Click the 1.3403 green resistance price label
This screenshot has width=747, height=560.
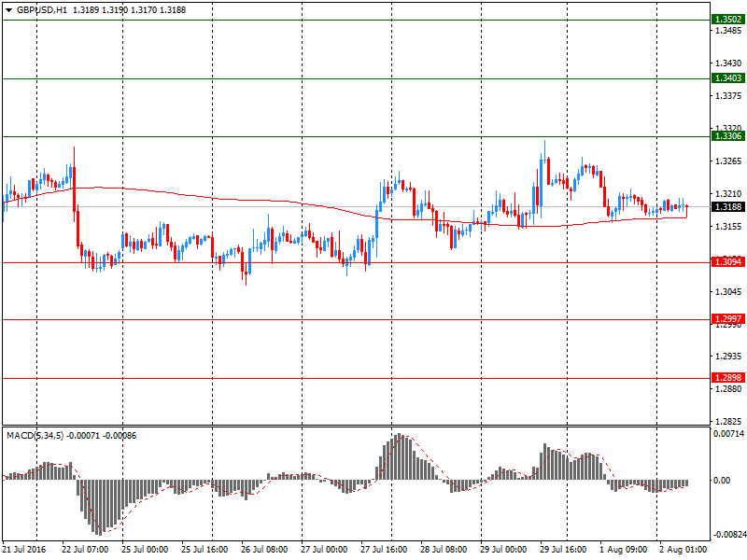pyautogui.click(x=728, y=78)
